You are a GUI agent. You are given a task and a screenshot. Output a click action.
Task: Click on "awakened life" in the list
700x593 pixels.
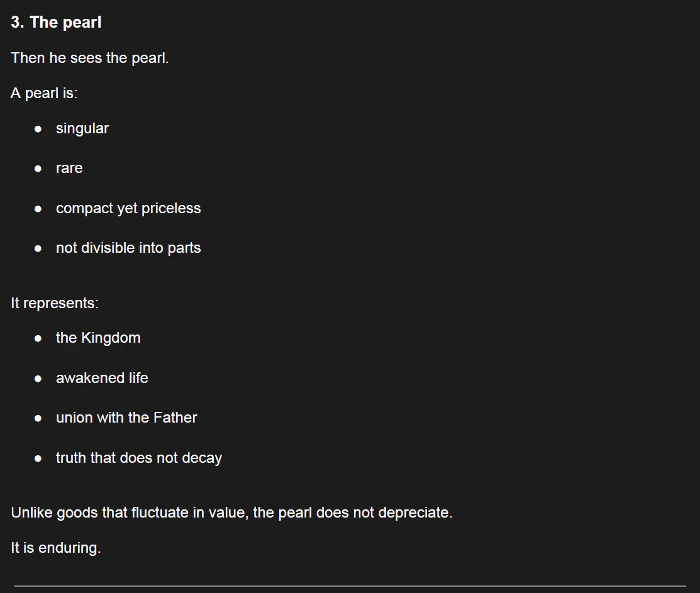pos(102,379)
